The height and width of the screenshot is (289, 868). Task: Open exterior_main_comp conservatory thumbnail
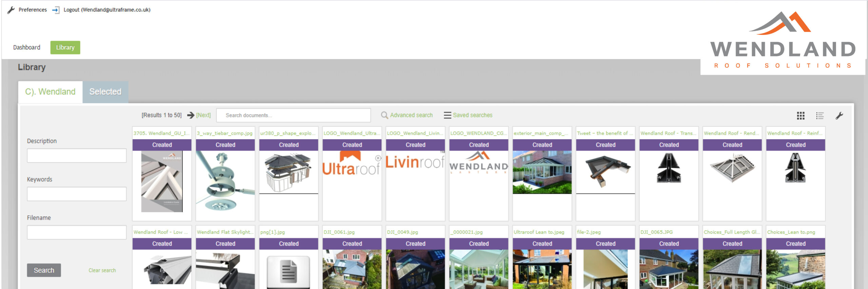542,173
